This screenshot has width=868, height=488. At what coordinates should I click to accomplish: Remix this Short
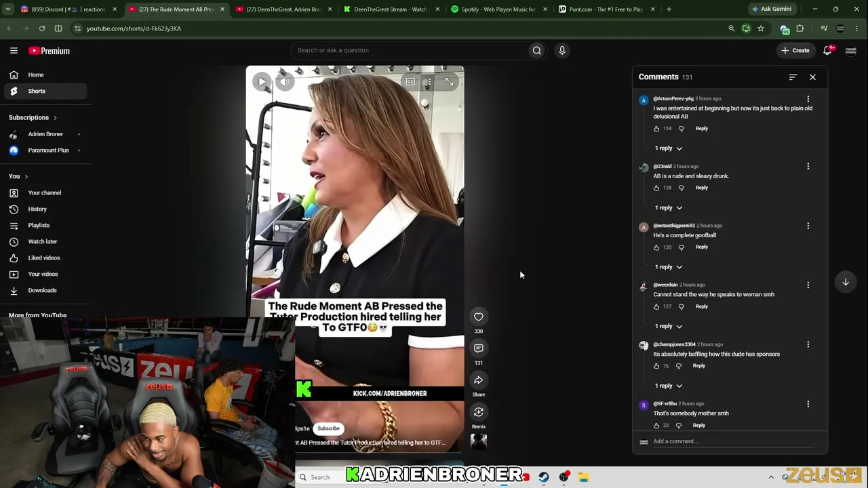[x=478, y=412]
